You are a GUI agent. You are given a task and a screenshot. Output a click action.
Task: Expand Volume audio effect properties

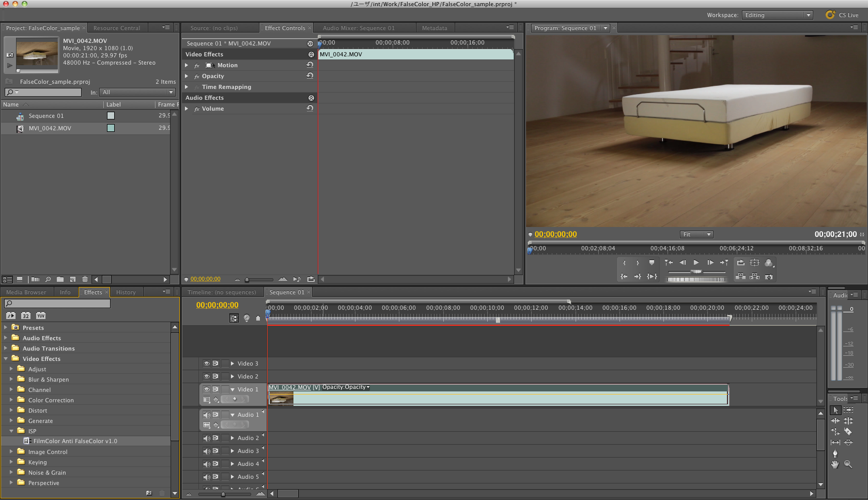tap(187, 109)
